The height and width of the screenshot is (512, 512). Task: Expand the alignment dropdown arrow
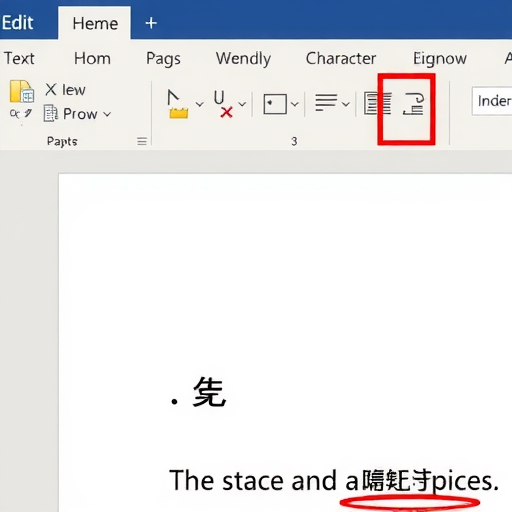click(x=346, y=104)
